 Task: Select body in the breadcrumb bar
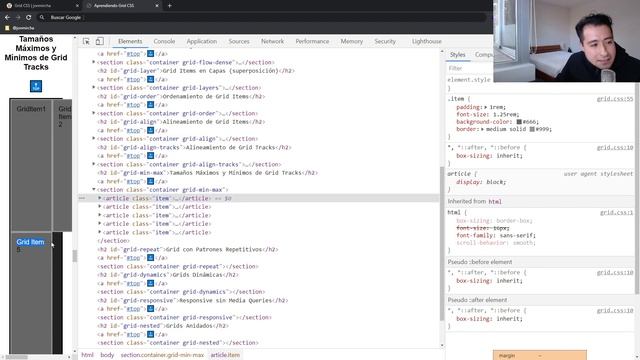[107, 355]
